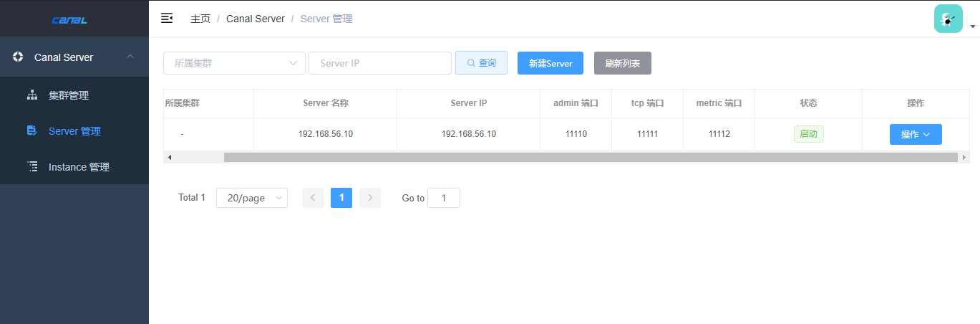Image resolution: width=980 pixels, height=324 pixels.
Task: Click the Server 管理 document icon
Action: tap(32, 130)
